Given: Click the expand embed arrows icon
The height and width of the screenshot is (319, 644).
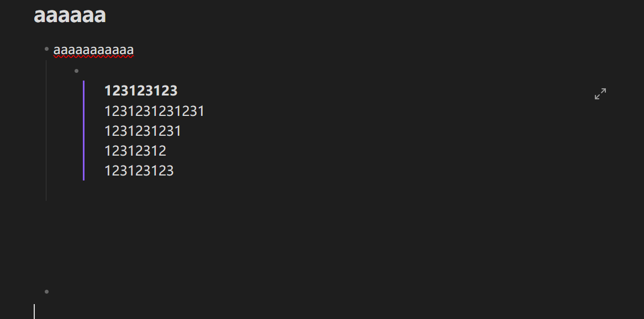Looking at the screenshot, I should click(x=600, y=94).
